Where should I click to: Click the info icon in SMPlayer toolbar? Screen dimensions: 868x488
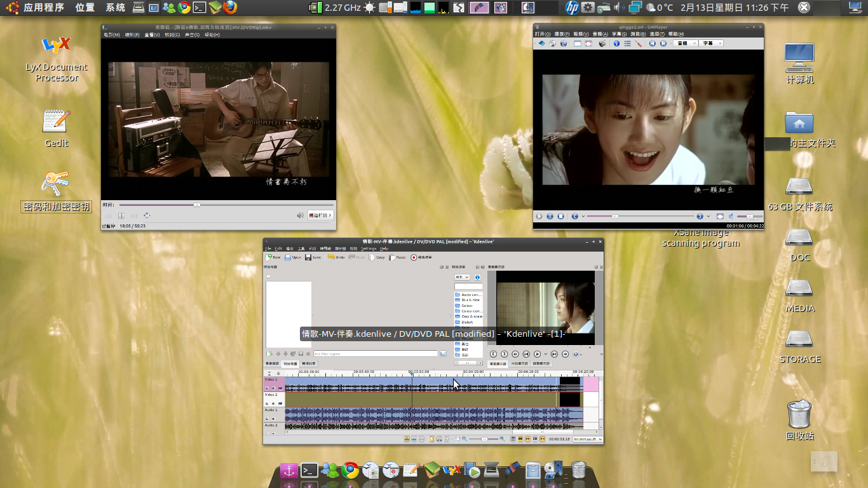coord(616,43)
